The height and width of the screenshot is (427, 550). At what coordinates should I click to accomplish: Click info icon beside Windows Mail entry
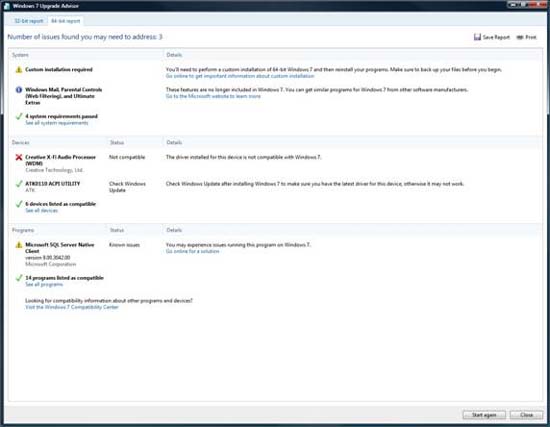[x=19, y=90]
